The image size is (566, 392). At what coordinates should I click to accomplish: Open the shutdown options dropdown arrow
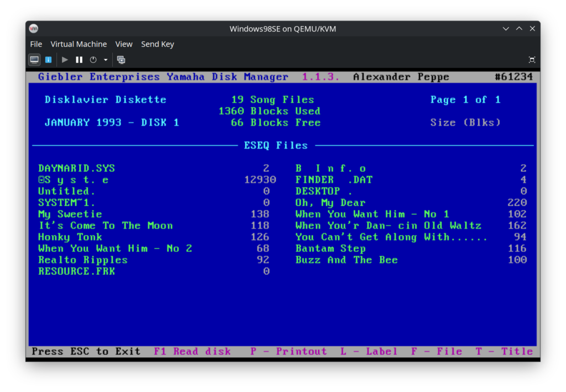(x=105, y=59)
